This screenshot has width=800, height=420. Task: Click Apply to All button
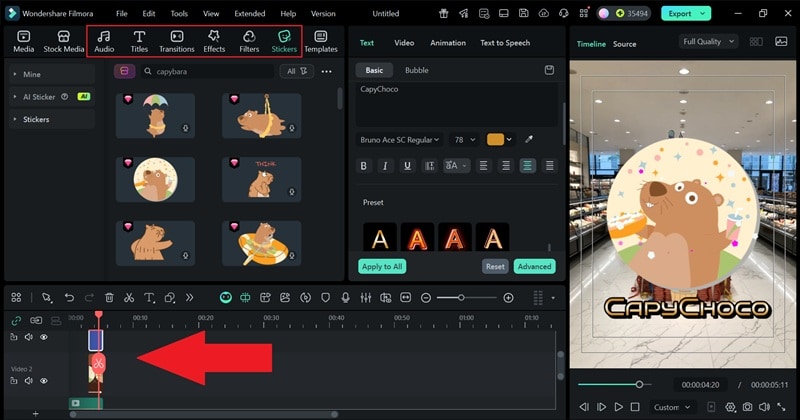click(x=382, y=266)
